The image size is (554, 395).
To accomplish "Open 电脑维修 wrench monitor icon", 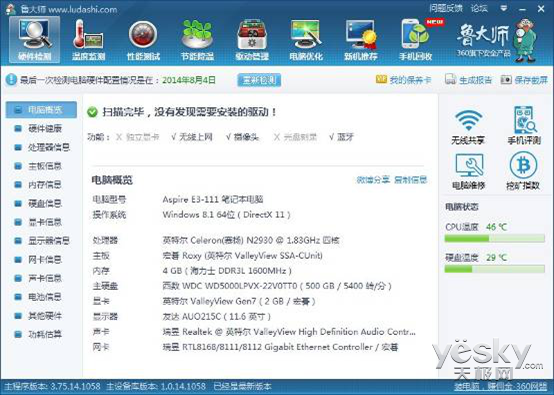I will [x=469, y=165].
